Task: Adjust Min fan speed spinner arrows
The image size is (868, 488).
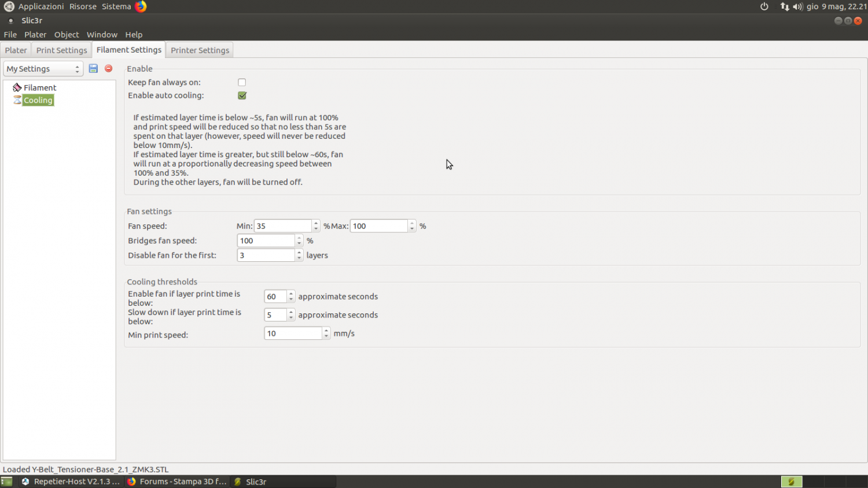Action: 316,226
